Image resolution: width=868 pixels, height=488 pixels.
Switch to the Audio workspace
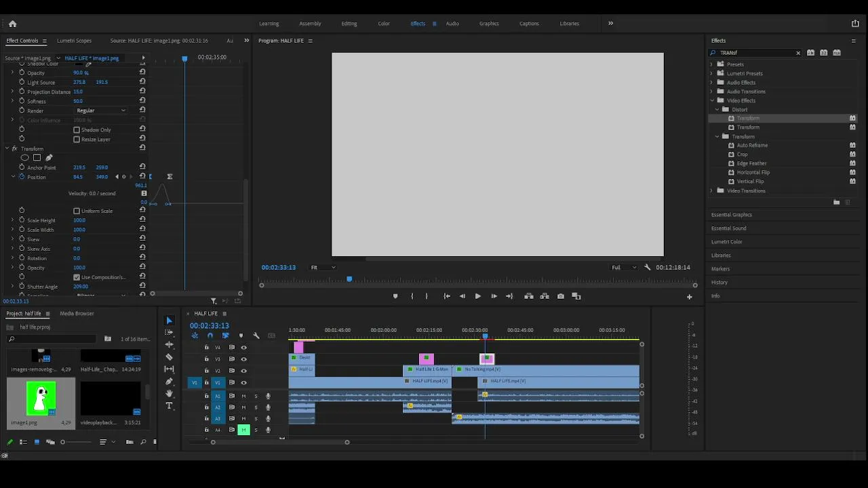pos(452,24)
